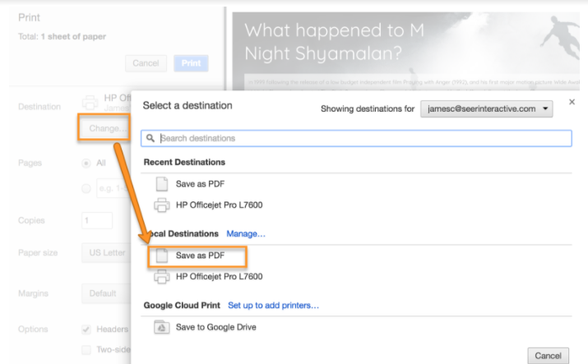Click document icon under Local Destinations
This screenshot has height=364, width=588.
pos(162,256)
